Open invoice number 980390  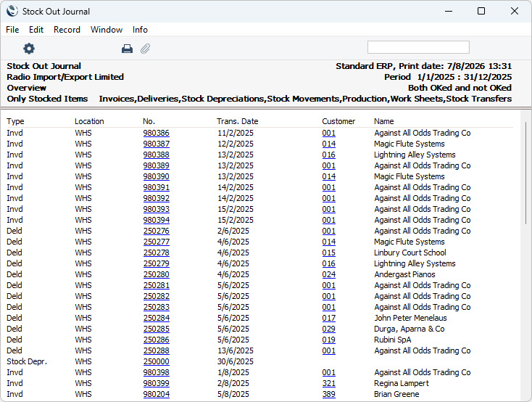tap(156, 176)
